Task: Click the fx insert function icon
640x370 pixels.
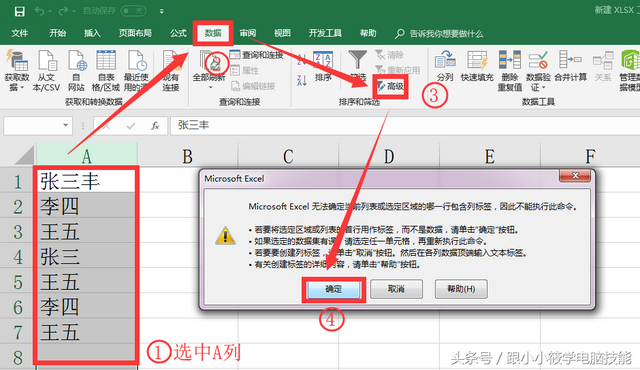Action: (x=155, y=126)
